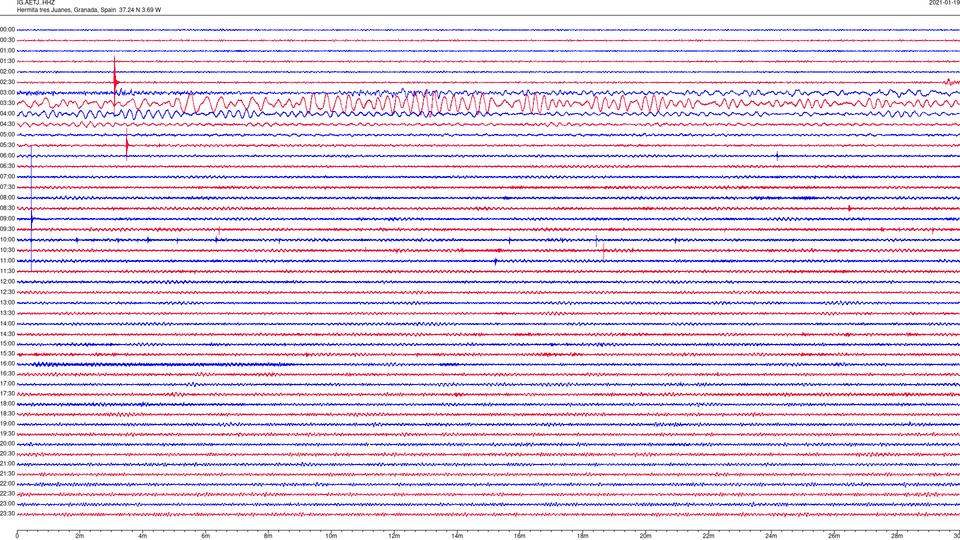Viewport: 960px width, 540px height.
Task: Select the 18:00 trace time label
Action: point(7,404)
